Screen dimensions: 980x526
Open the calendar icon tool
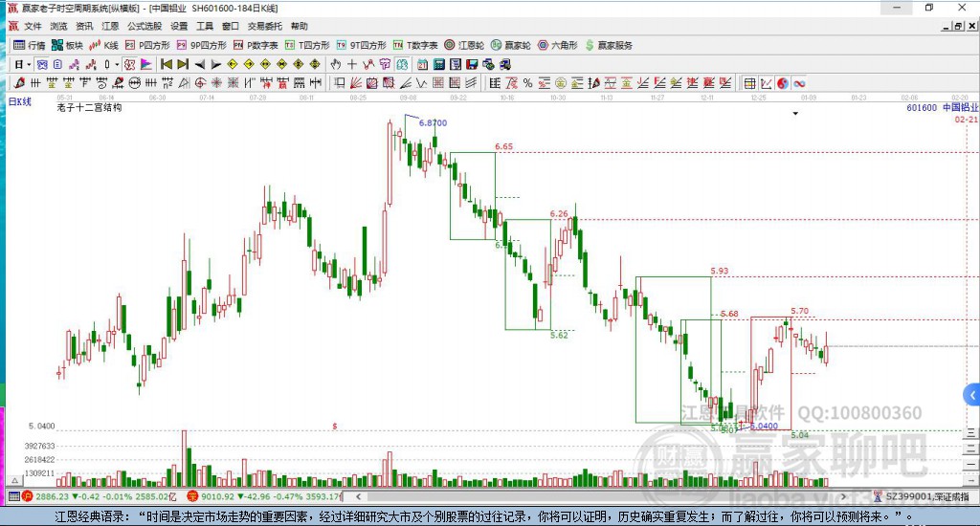point(422,64)
